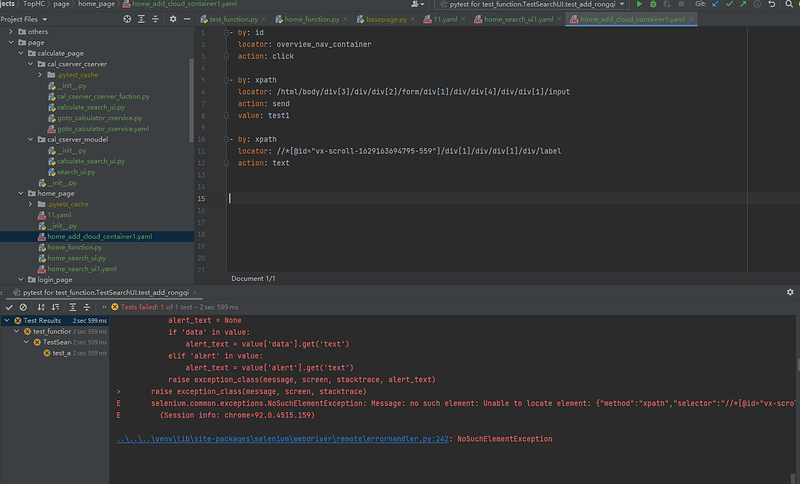Collapse the TestSear test class node

(x=27, y=342)
